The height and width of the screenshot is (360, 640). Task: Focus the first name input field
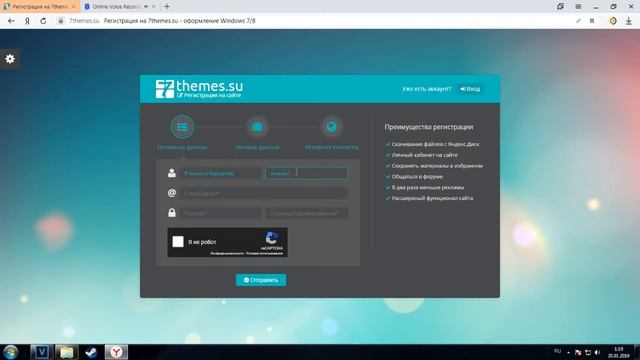(x=220, y=173)
